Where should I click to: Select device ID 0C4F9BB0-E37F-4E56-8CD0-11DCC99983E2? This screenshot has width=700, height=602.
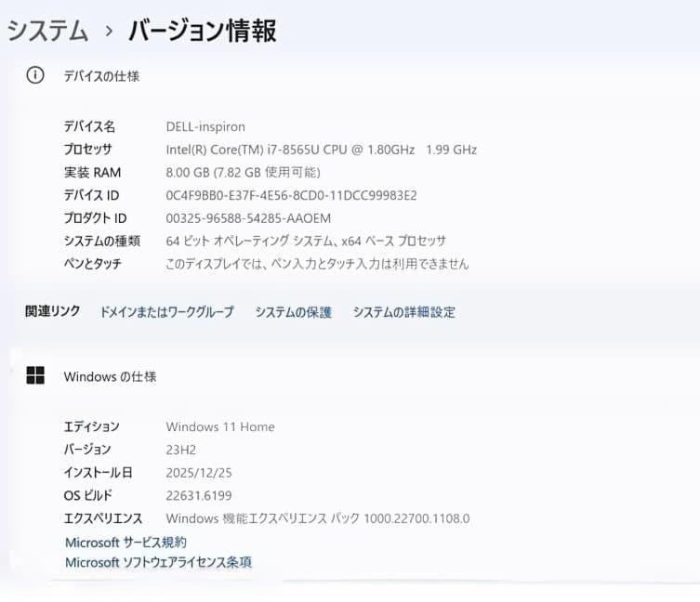291,195
